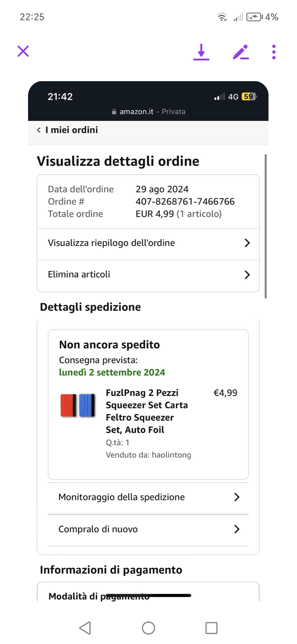Tap the Elimina articoli chevron arrow

pyautogui.click(x=247, y=274)
